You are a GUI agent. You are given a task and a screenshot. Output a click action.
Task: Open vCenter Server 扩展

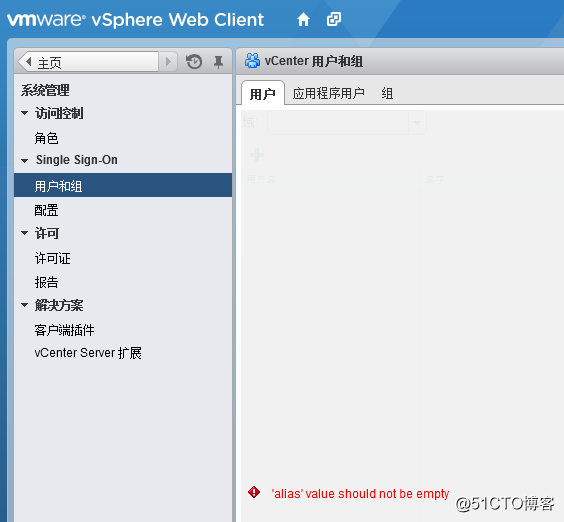point(88,353)
